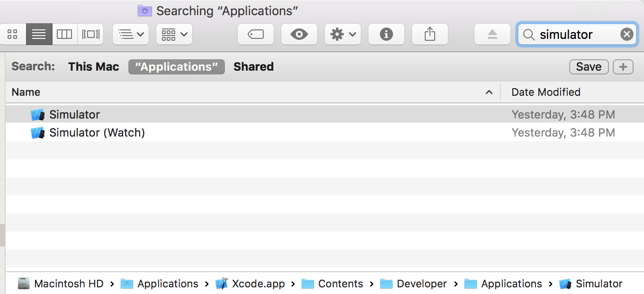Switch to column view
Screen dimensions: 644x294
point(64,34)
